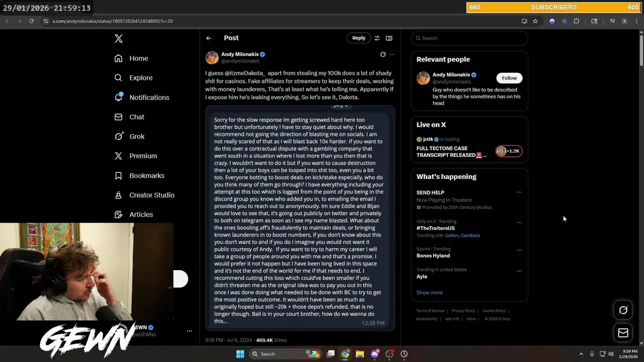Open the Chrome three-dot menu
The image size is (644, 362).
tap(637, 21)
